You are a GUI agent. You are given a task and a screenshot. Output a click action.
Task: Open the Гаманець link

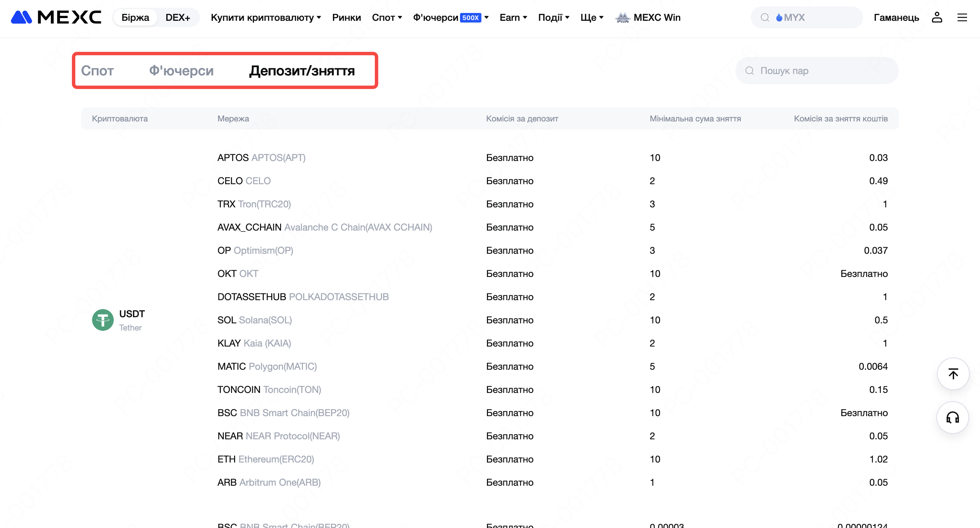(x=896, y=17)
